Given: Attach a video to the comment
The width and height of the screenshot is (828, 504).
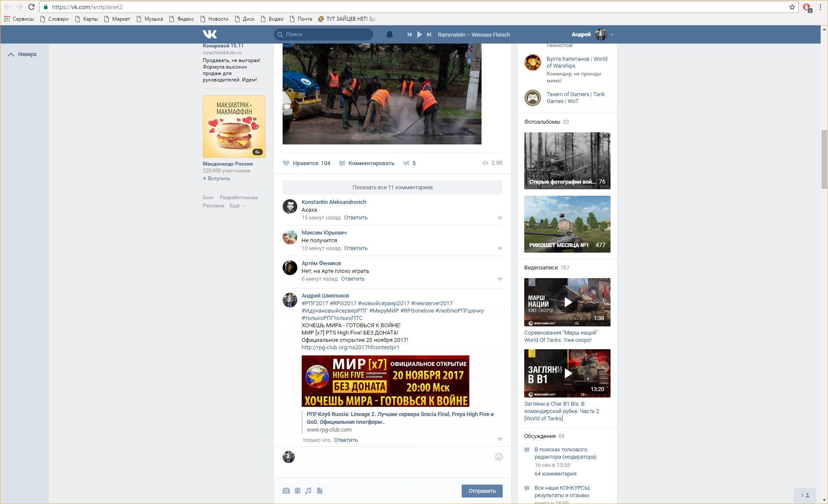Looking at the screenshot, I should pyautogui.click(x=297, y=491).
